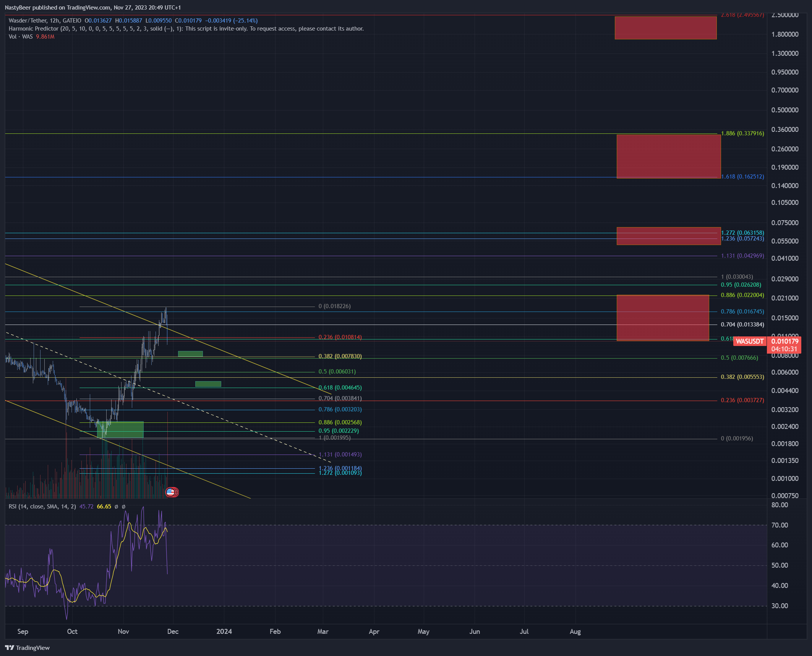Click the 30.00 level on RSI scale
The image size is (812, 656).
click(780, 606)
